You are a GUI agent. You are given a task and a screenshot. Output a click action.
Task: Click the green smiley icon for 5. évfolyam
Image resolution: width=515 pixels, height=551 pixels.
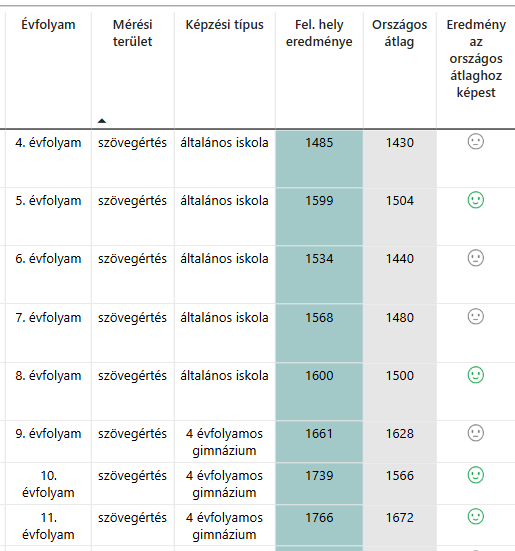click(x=476, y=200)
